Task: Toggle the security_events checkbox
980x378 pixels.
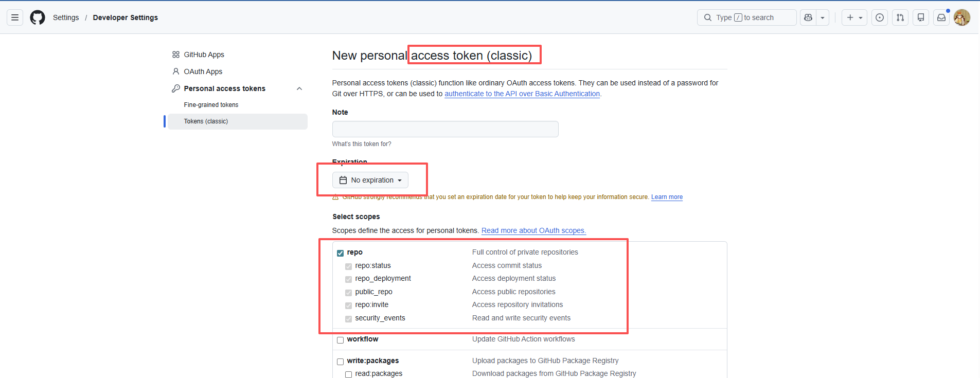Action: tap(348, 319)
